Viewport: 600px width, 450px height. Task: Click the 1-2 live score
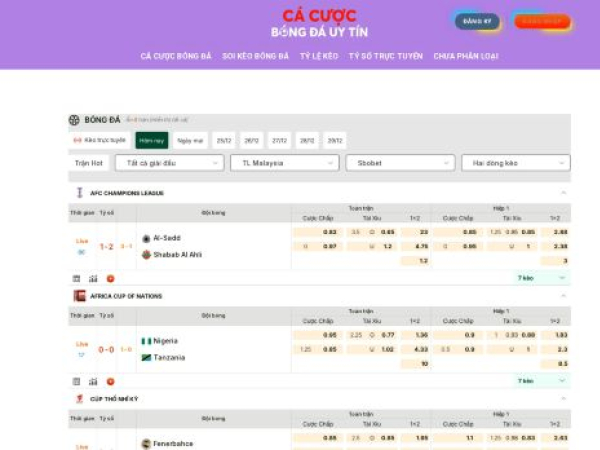coord(107,247)
